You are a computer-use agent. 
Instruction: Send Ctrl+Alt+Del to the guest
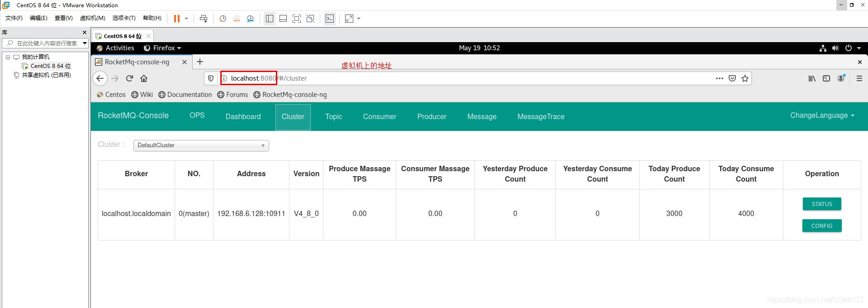tap(204, 19)
